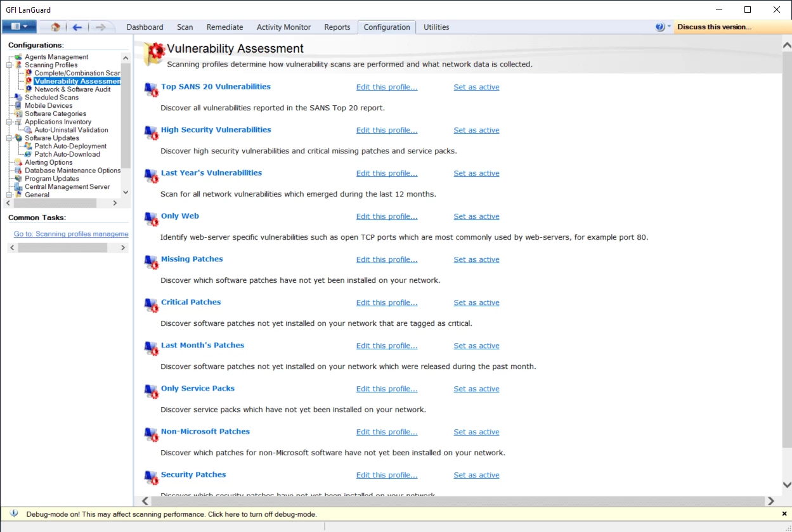The width and height of the screenshot is (792, 532).
Task: Collapse the Scanning Profiles tree node
Action: pyautogui.click(x=9, y=65)
